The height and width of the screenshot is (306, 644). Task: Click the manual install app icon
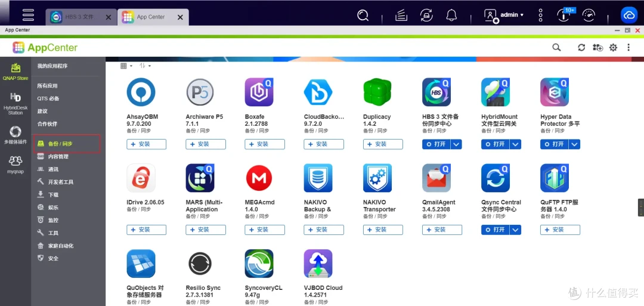pyautogui.click(x=597, y=48)
